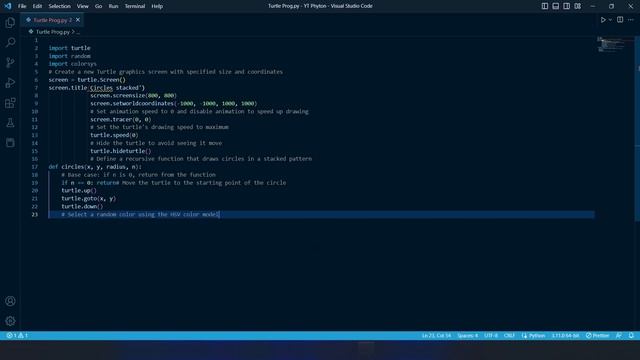Open the Go menu
Viewport: 640px width, 360px height.
click(x=98, y=6)
